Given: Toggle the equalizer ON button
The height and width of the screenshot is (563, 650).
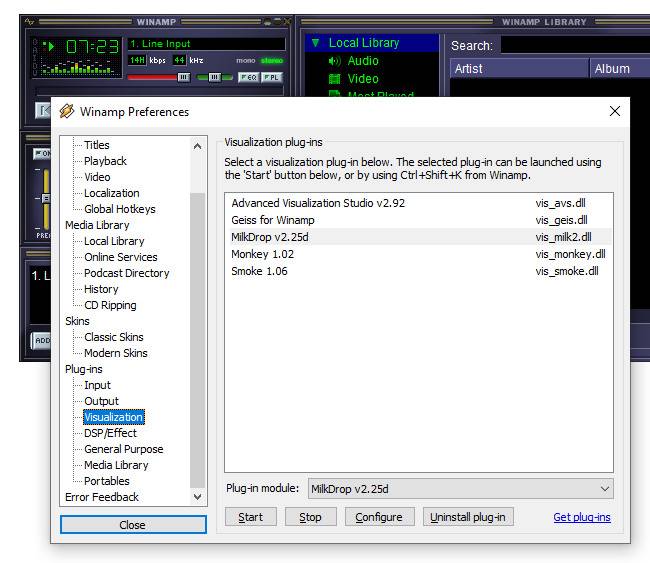Looking at the screenshot, I should click(x=42, y=154).
